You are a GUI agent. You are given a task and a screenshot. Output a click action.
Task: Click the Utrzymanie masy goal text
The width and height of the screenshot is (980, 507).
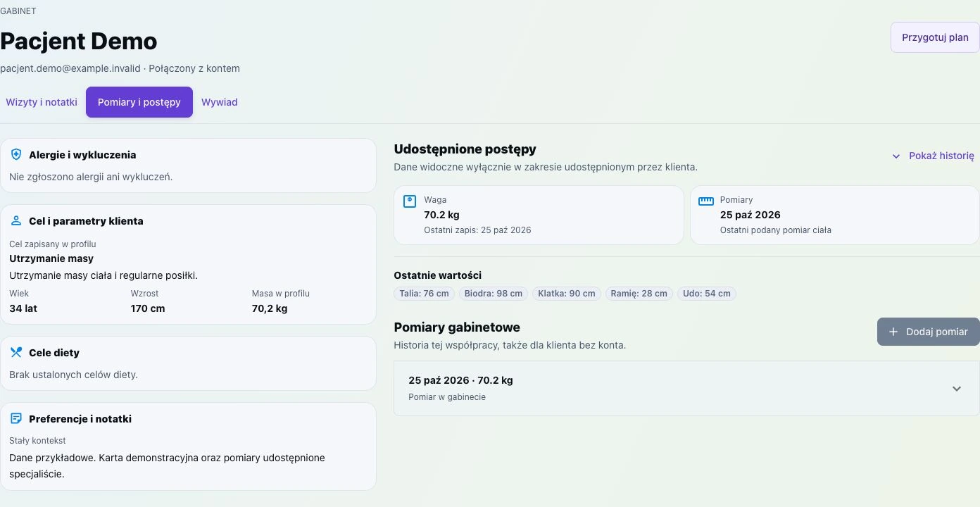tap(51, 258)
